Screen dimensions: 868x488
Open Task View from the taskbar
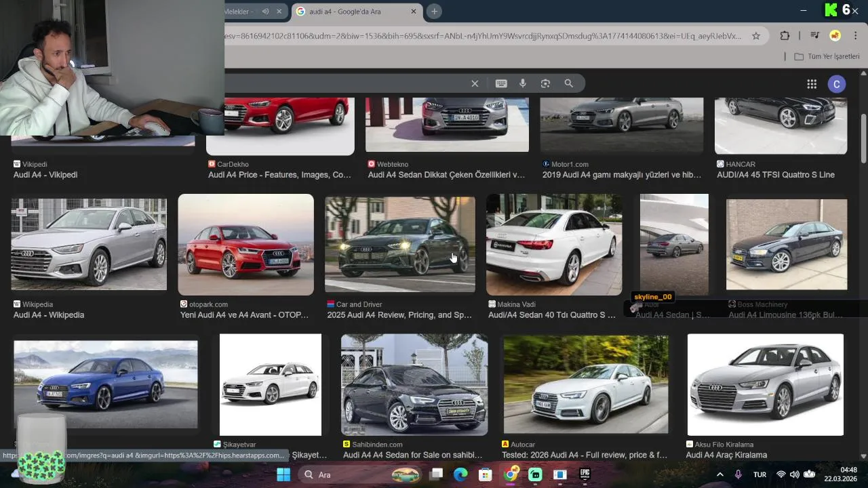436,474
